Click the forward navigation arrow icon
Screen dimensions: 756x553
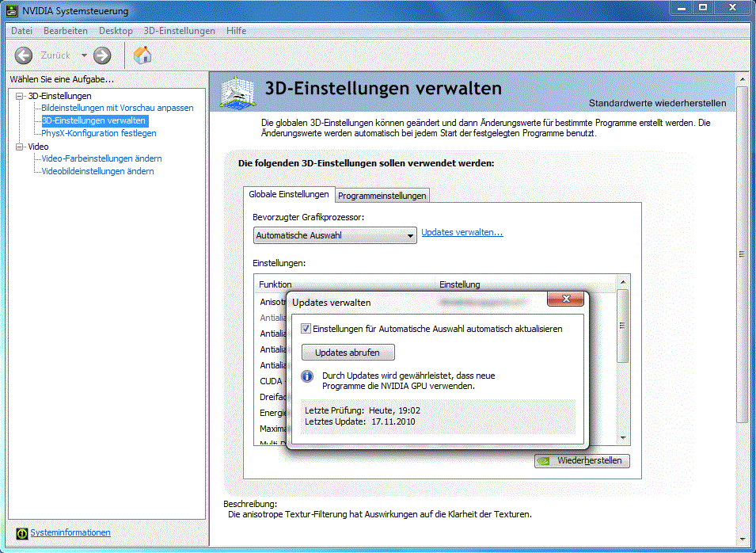click(102, 55)
